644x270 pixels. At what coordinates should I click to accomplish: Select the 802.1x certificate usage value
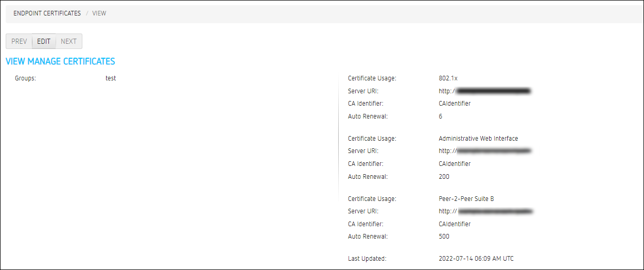pyautogui.click(x=448, y=78)
